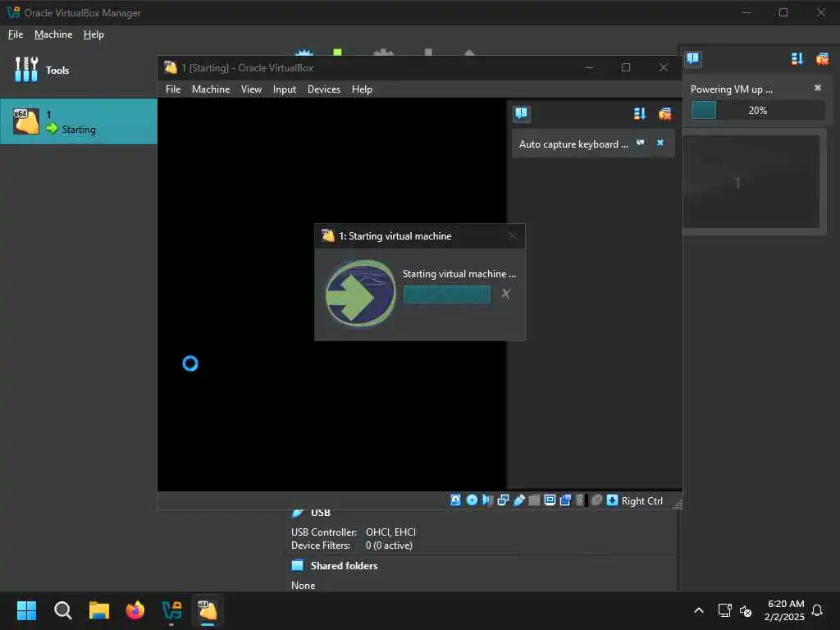The width and height of the screenshot is (840, 630).
Task: Toggle notification center icon in VM window
Action: [x=521, y=113]
